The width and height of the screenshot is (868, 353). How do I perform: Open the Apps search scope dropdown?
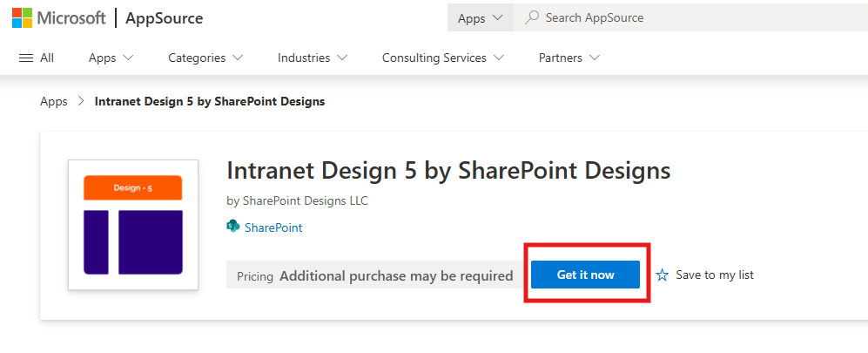coord(481,17)
